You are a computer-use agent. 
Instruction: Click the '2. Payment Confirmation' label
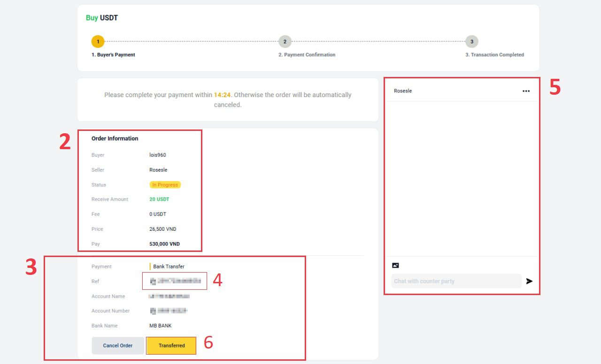tap(307, 55)
